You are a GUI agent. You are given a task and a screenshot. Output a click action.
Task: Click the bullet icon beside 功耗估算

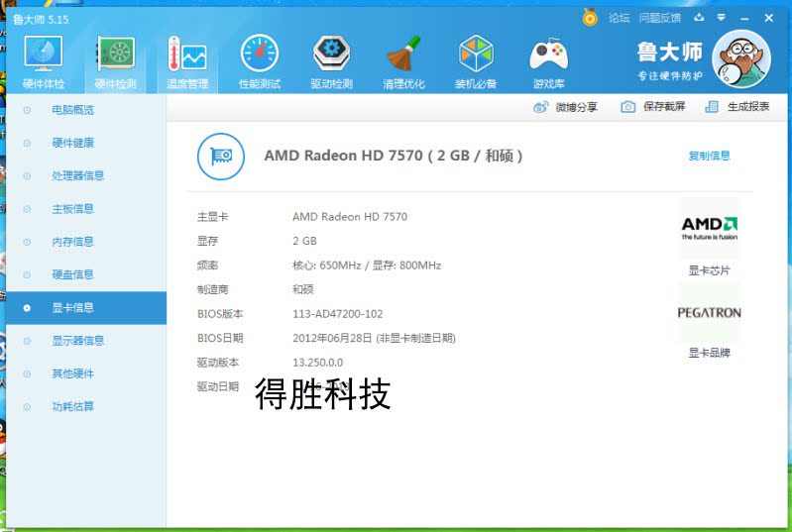pos(27,407)
